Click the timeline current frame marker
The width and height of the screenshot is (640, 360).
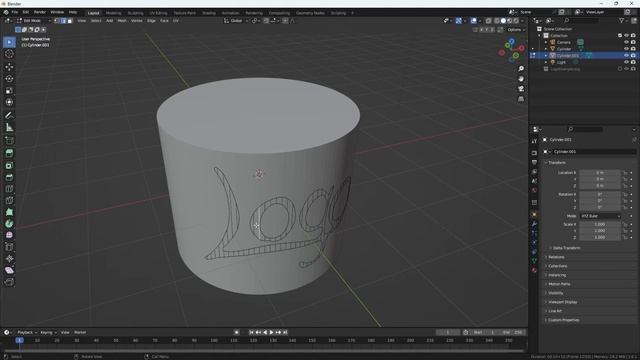[19, 340]
